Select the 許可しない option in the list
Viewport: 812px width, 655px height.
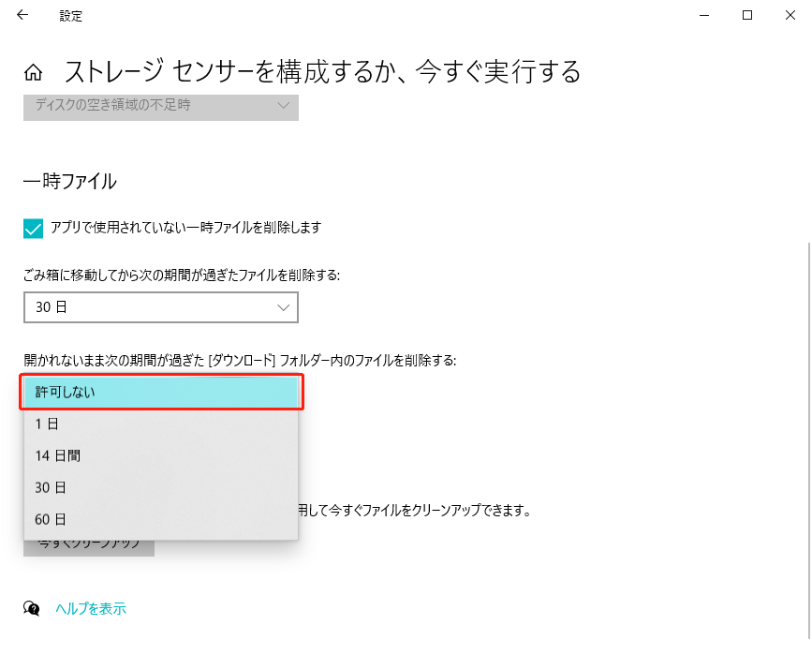pyautogui.click(x=160, y=392)
